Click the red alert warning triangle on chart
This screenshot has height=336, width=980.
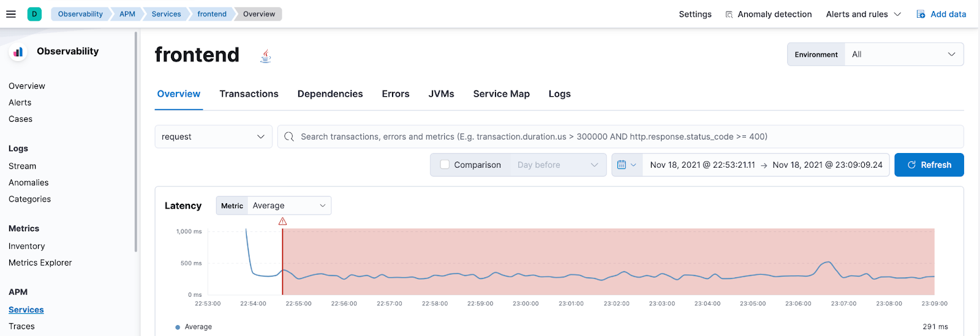pos(282,221)
